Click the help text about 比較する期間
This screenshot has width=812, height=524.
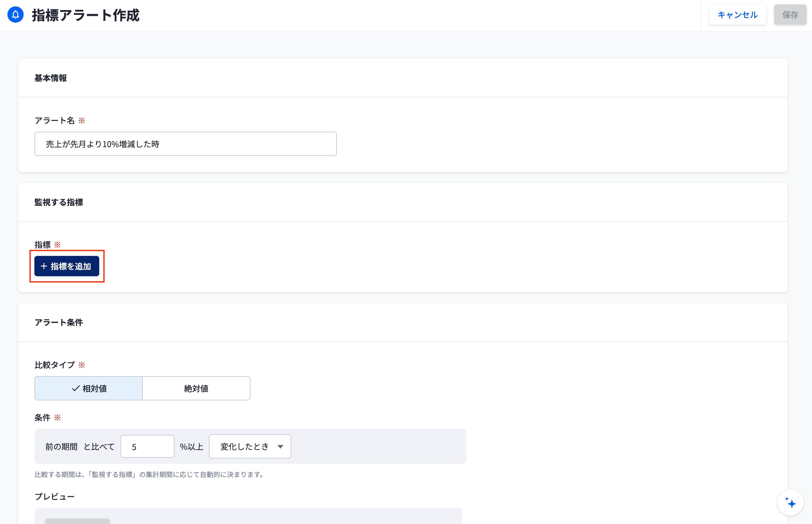150,475
